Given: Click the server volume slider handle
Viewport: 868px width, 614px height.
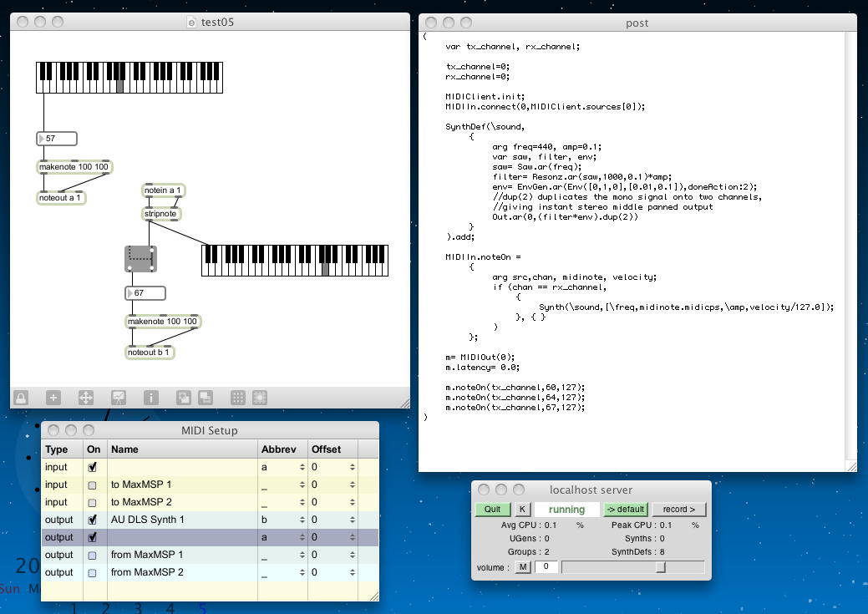Looking at the screenshot, I should pyautogui.click(x=661, y=567).
